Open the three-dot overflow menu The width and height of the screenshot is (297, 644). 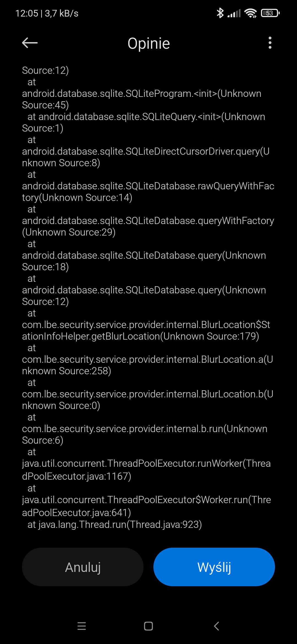[x=270, y=43]
